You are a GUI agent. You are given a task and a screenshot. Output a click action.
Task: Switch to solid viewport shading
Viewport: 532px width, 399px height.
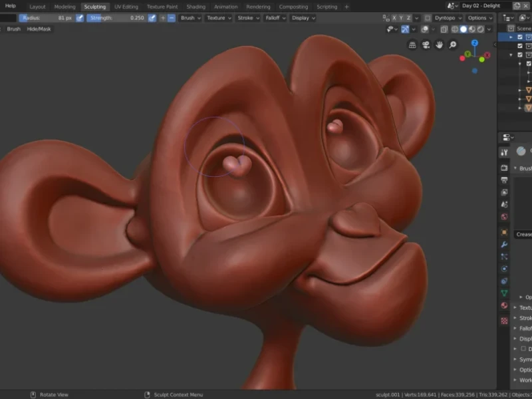(x=464, y=29)
